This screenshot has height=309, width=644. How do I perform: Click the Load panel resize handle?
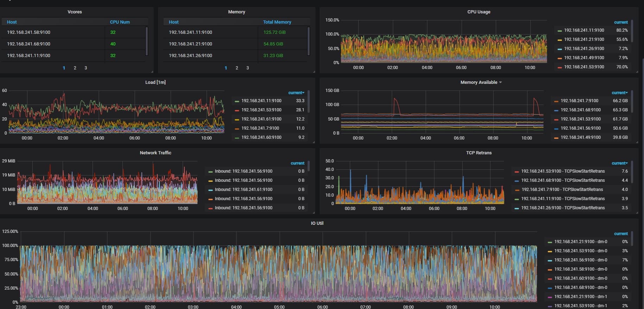[314, 142]
